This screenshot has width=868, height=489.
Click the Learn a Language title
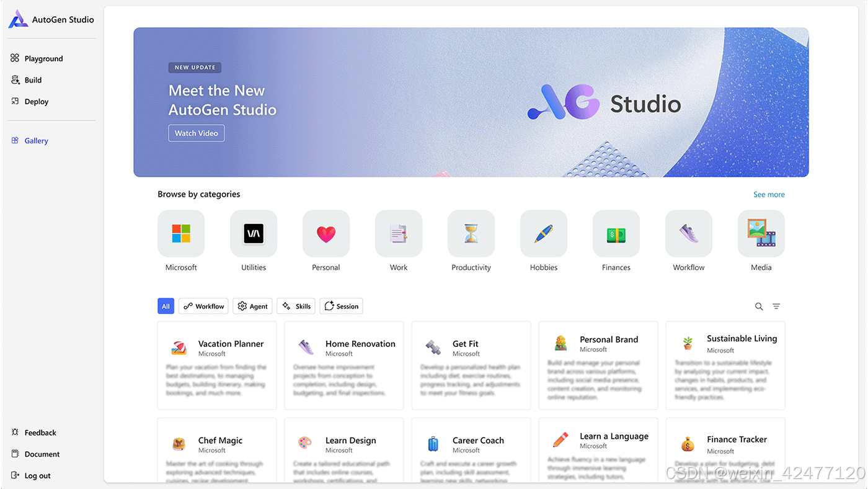tap(614, 436)
